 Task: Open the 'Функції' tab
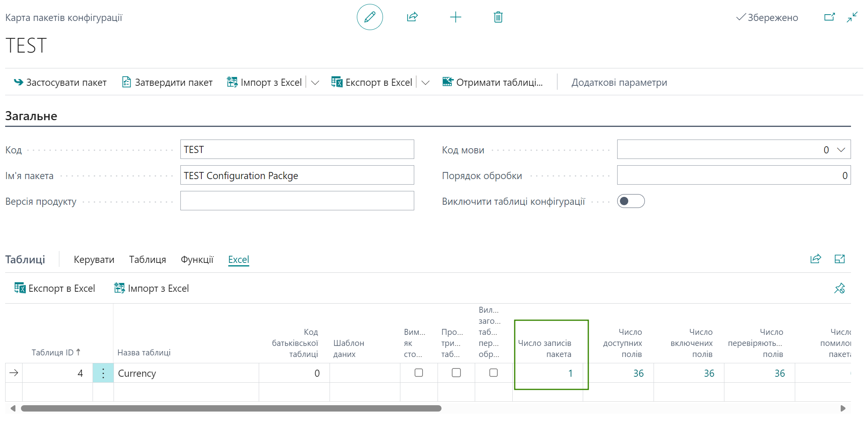[x=197, y=259]
